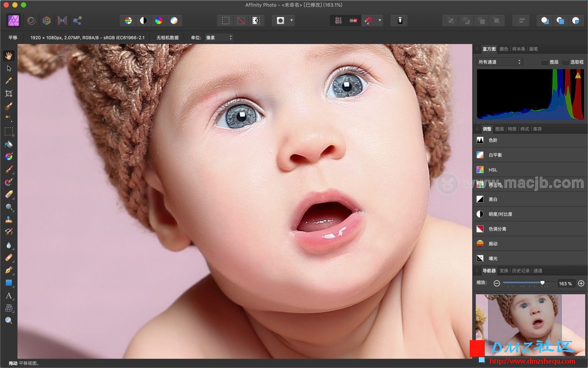
Task: Switch to the 历史记录 history tab
Action: coord(521,271)
